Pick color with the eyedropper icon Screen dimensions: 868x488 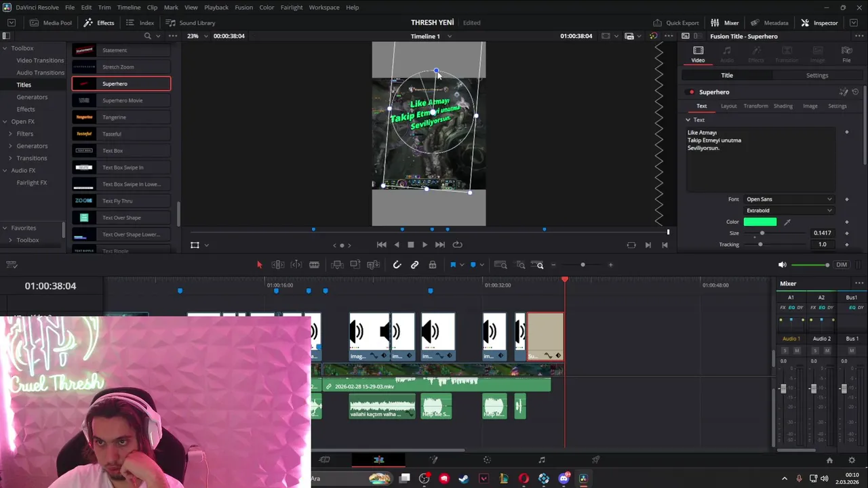coord(787,222)
